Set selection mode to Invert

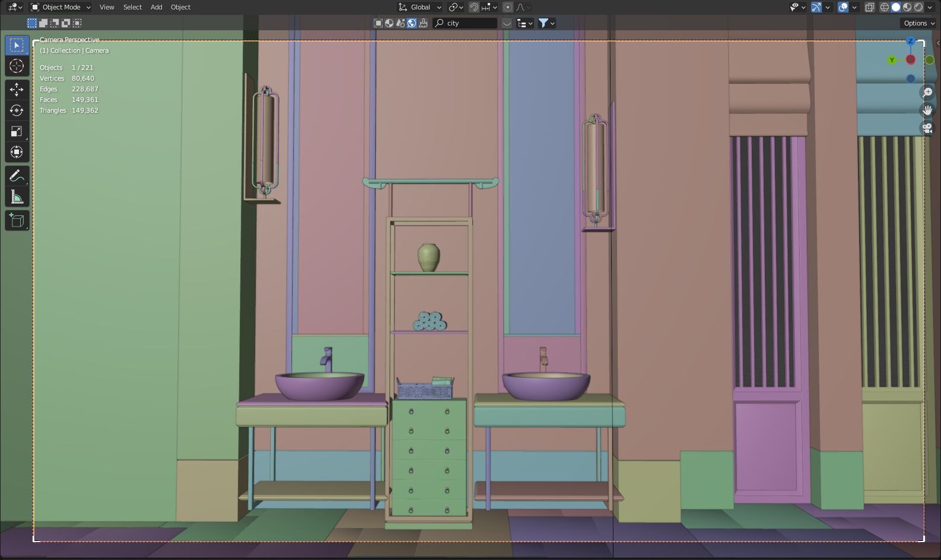coord(66,23)
